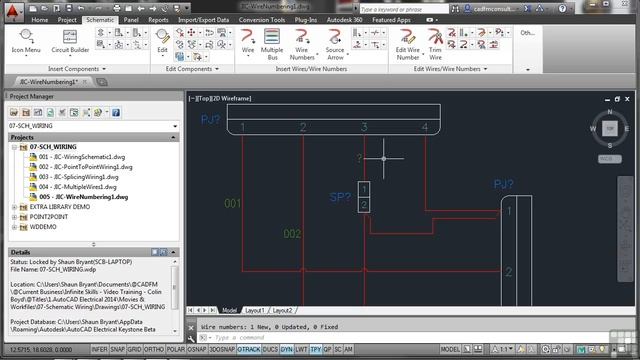Activate the Trim Wire tool
Image resolution: width=640 pixels, height=360 pixels.
(x=435, y=44)
